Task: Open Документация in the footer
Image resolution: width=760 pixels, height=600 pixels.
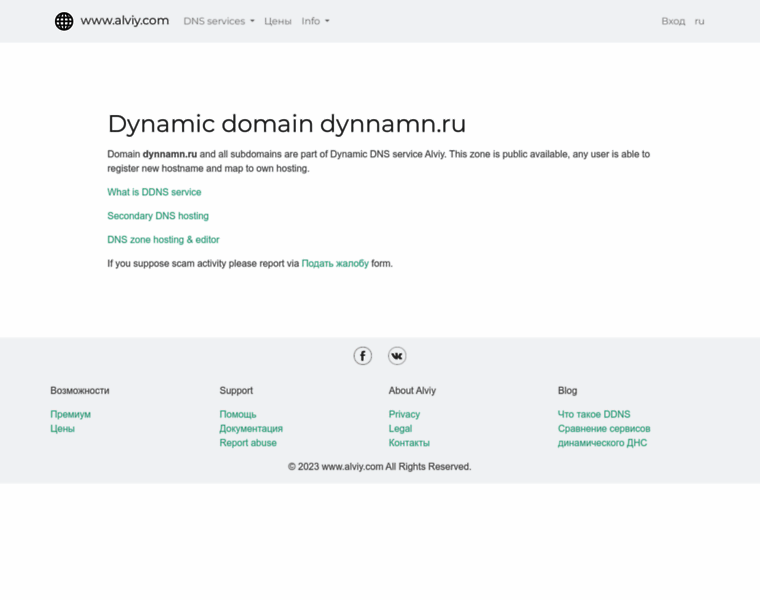Action: coord(251,428)
